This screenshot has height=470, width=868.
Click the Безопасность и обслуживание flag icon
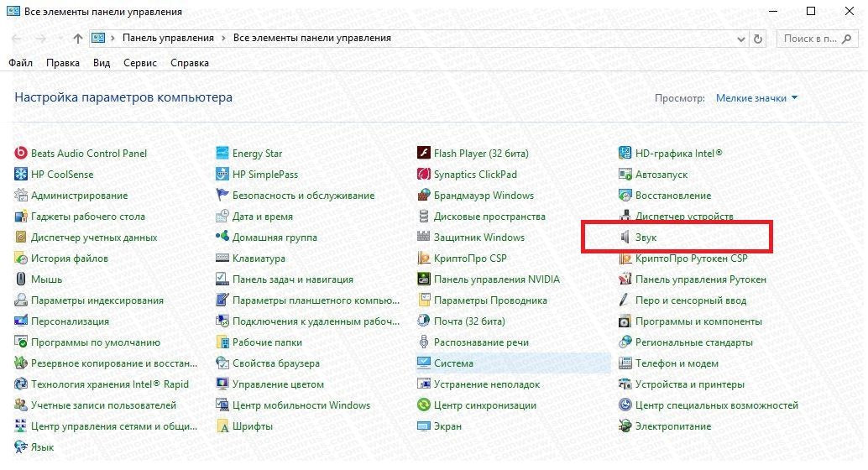click(222, 196)
